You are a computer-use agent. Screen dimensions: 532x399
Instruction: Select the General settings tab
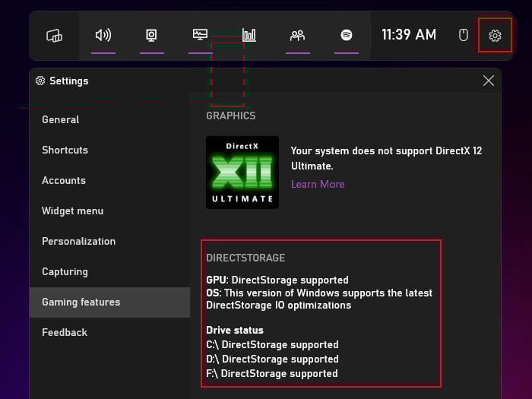coord(110,120)
